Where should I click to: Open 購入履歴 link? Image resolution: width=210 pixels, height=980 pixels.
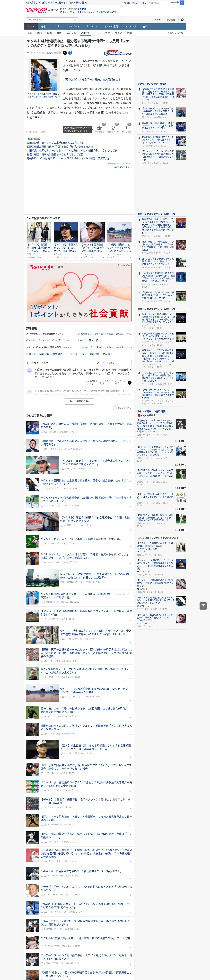tap(171, 20)
